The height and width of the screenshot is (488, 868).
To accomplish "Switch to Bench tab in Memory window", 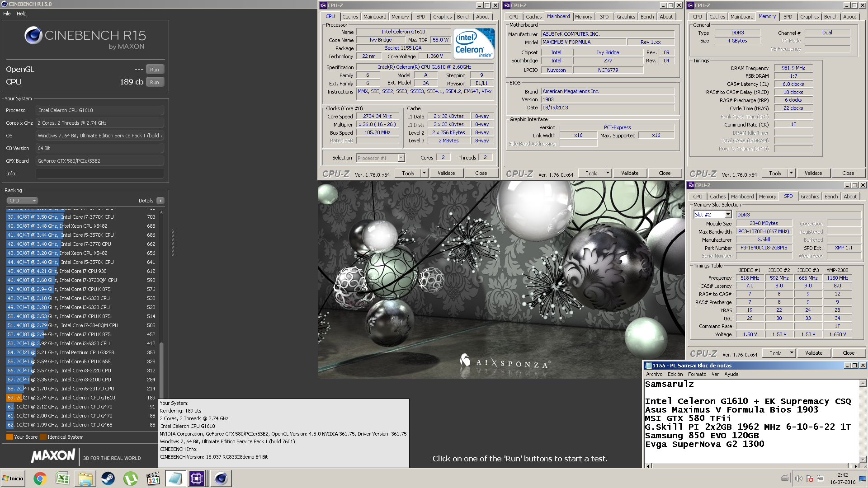I will point(830,17).
